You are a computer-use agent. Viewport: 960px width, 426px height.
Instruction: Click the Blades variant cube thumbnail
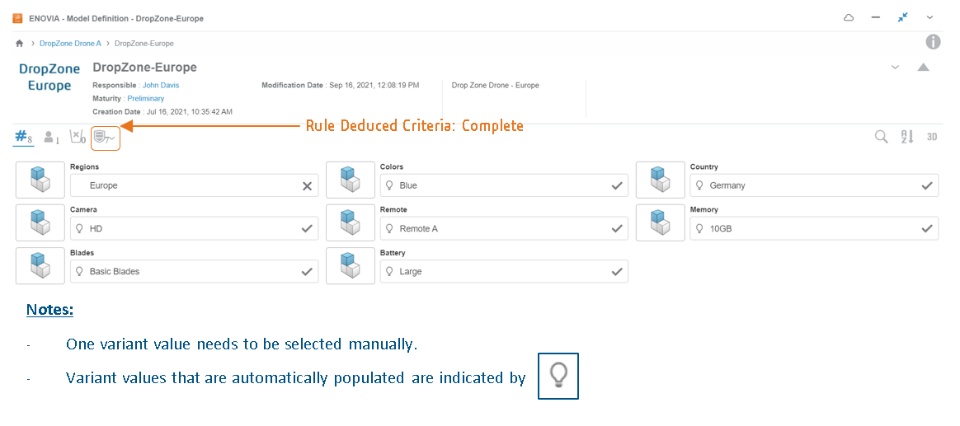tap(40, 266)
